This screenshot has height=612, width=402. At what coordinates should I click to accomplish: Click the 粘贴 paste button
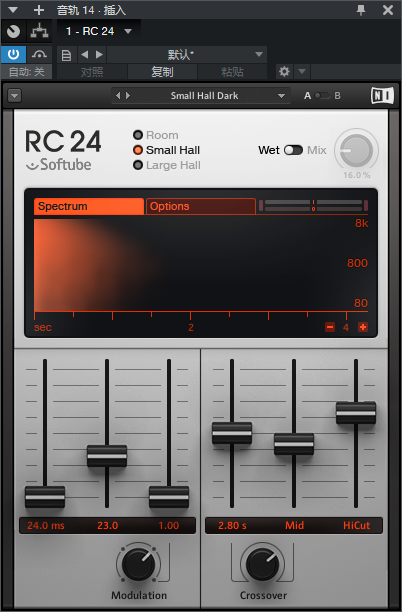click(232, 72)
